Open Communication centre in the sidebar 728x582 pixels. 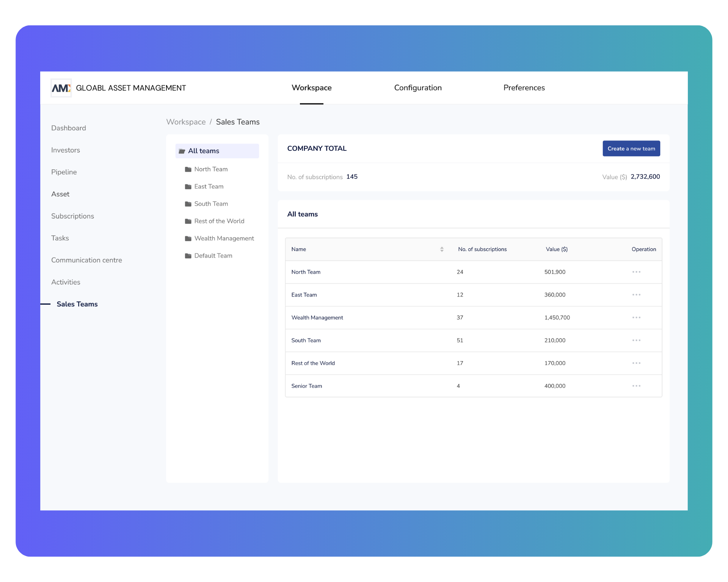[86, 260]
